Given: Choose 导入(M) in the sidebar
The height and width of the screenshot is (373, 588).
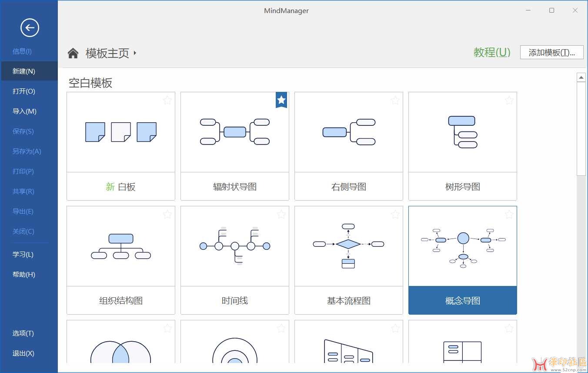Looking at the screenshot, I should 24,111.
